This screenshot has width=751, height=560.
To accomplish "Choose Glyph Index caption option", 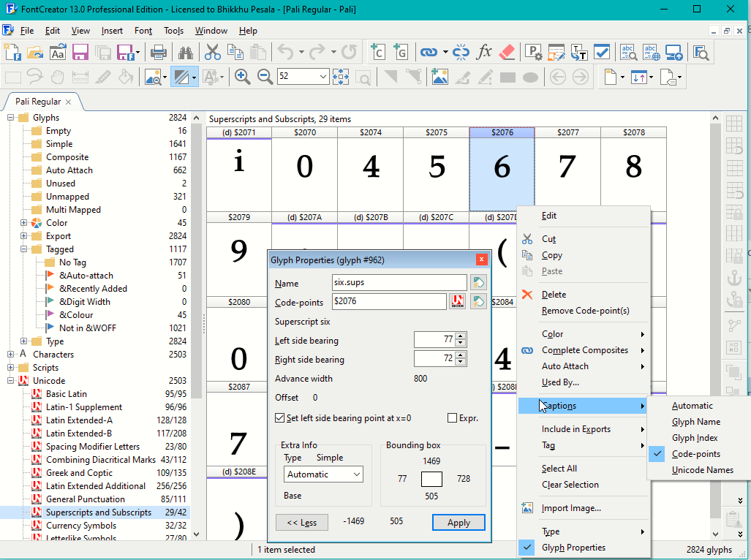I will pos(695,437).
